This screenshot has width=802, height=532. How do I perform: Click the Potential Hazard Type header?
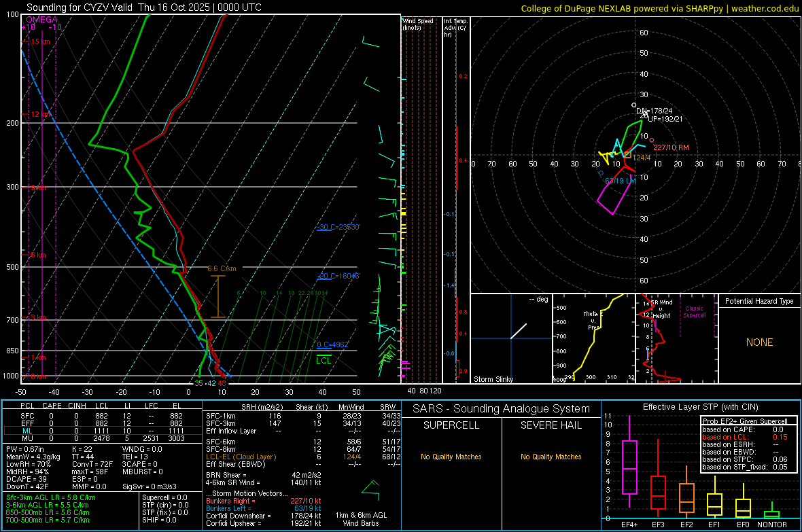coord(759,301)
